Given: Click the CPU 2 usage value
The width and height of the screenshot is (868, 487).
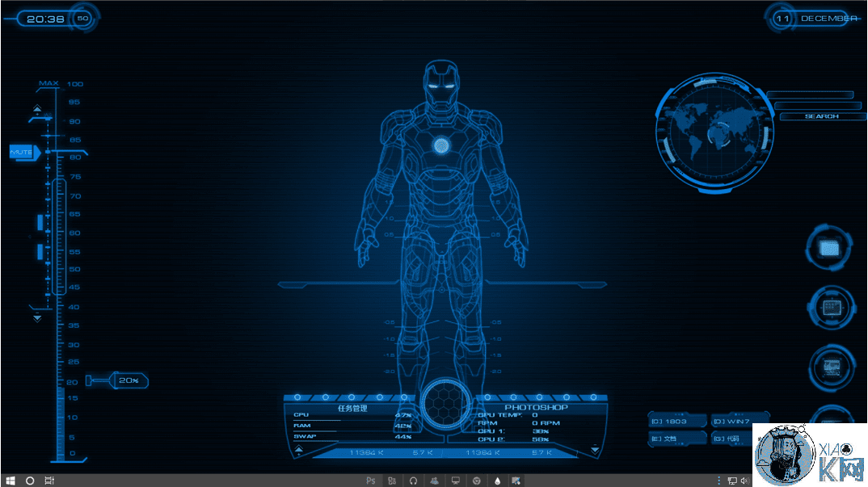Looking at the screenshot, I should [541, 439].
